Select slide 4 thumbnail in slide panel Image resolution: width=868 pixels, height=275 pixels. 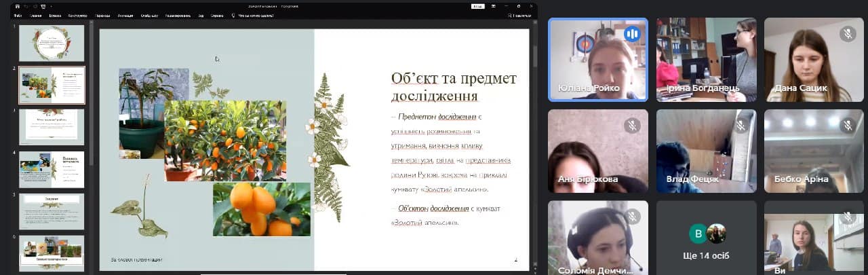[52, 170]
